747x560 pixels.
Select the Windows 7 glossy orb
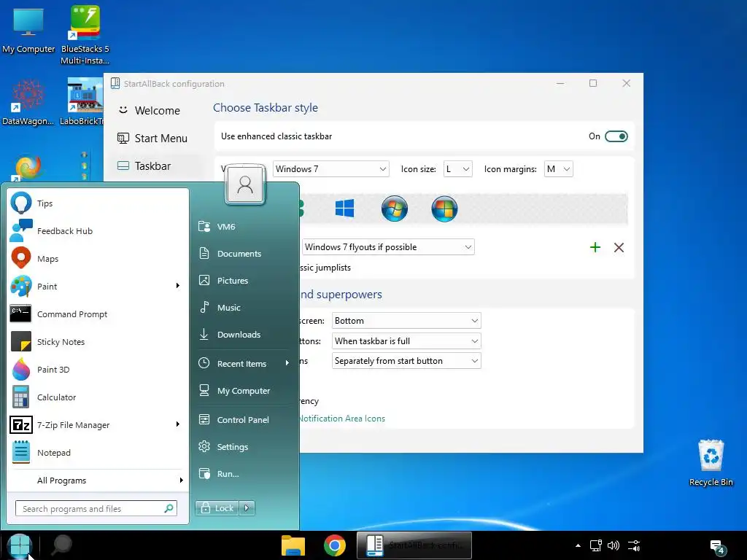[x=395, y=209]
